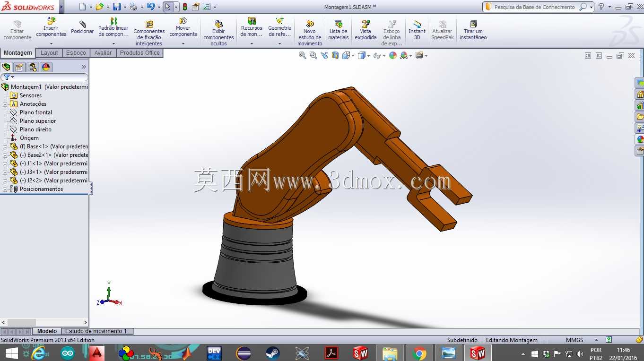
Task: Select Plano frontal in the tree
Action: [36, 112]
